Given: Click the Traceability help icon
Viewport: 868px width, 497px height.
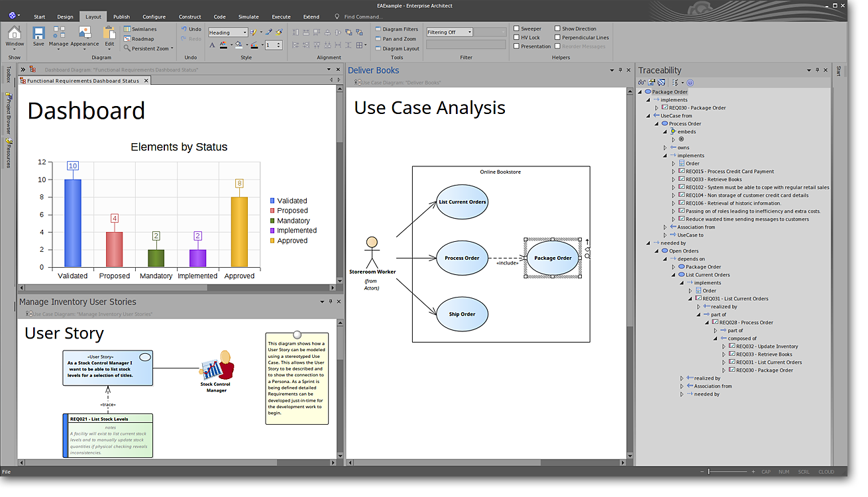Looking at the screenshot, I should (690, 82).
